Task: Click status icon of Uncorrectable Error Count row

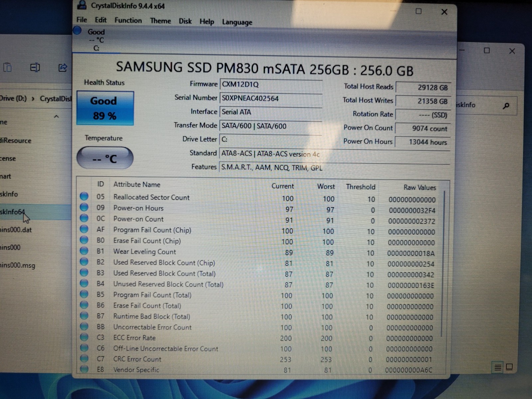Action: click(x=84, y=326)
